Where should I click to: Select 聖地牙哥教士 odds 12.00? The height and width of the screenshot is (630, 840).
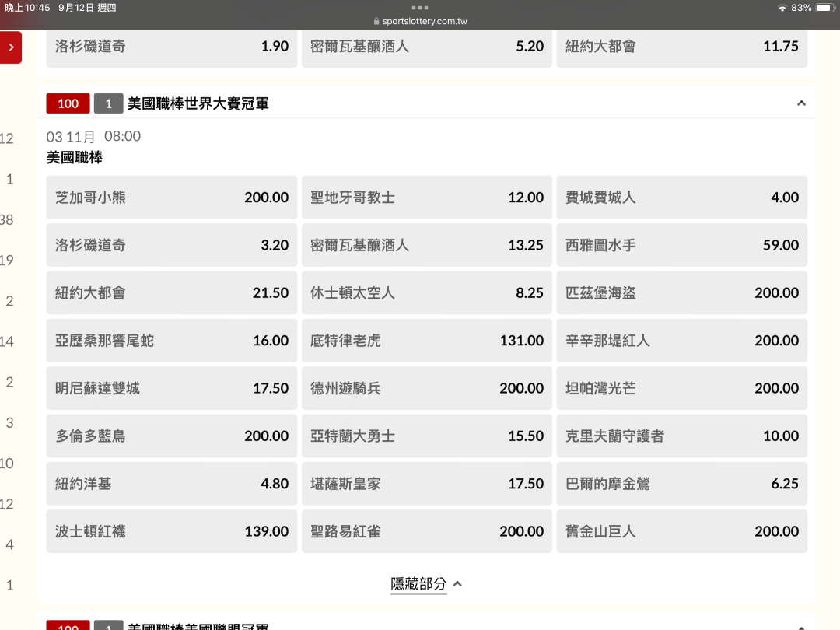coord(426,197)
